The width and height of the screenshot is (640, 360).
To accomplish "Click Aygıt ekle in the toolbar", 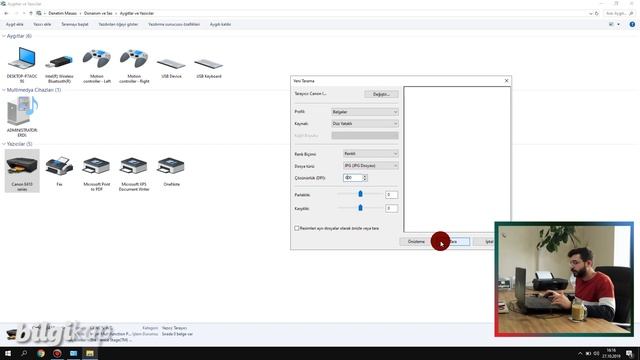I will pos(15,24).
